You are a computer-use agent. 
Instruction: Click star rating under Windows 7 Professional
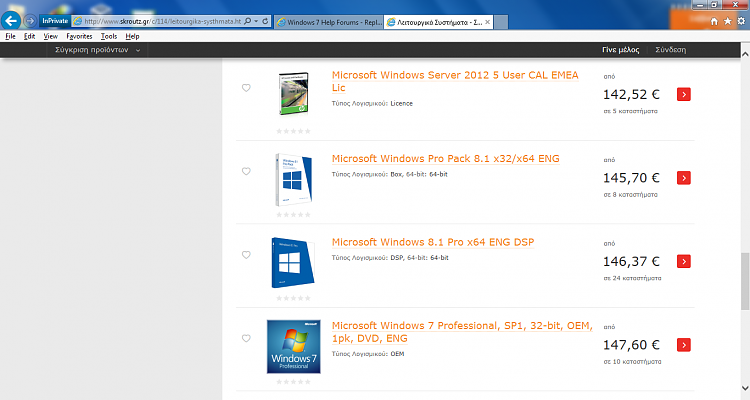click(293, 382)
